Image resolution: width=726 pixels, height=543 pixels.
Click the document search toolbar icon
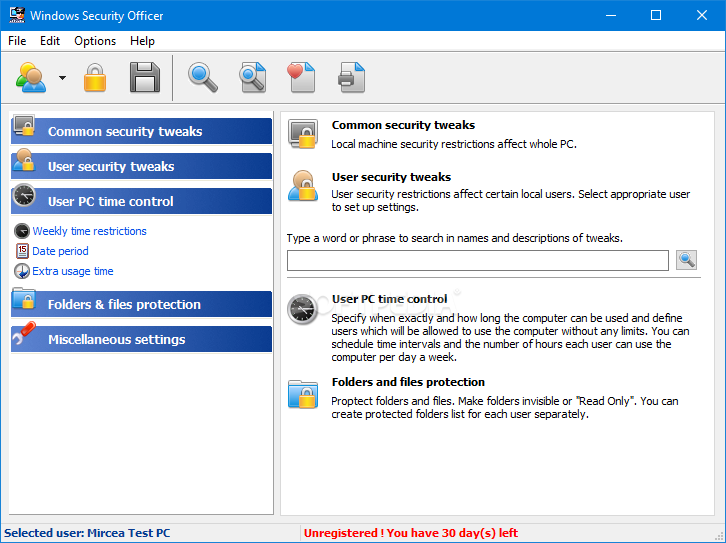click(253, 78)
